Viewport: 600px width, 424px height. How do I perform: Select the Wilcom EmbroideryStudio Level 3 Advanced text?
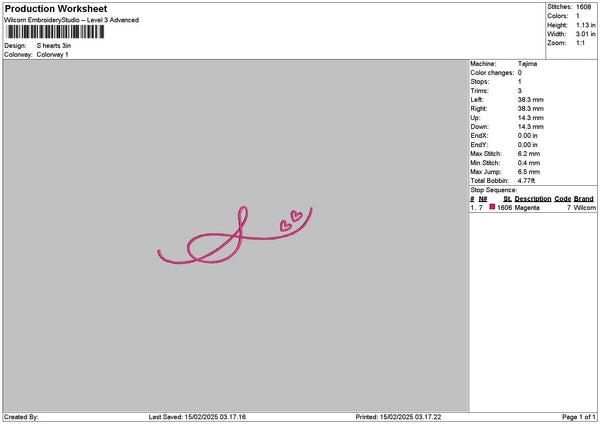(x=72, y=20)
